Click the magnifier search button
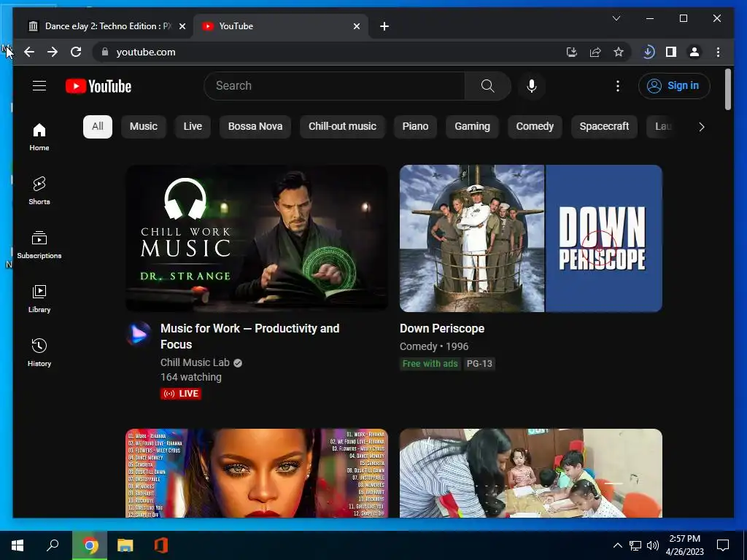 [487, 86]
